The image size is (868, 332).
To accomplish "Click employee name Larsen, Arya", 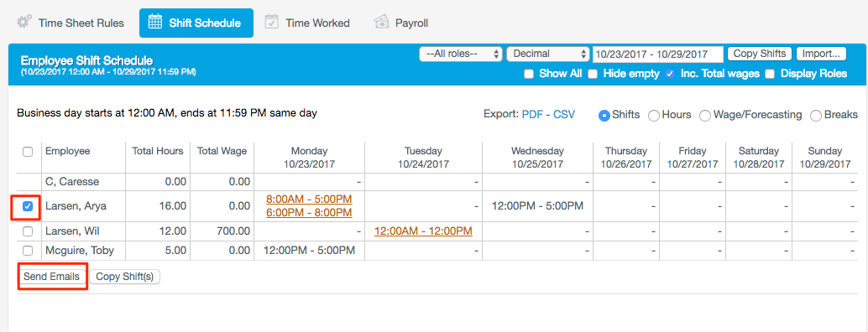I will tap(76, 206).
